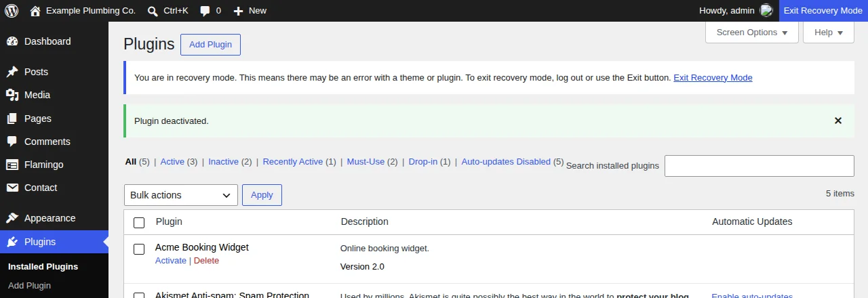Click the Comments bubble sidebar icon

point(12,142)
